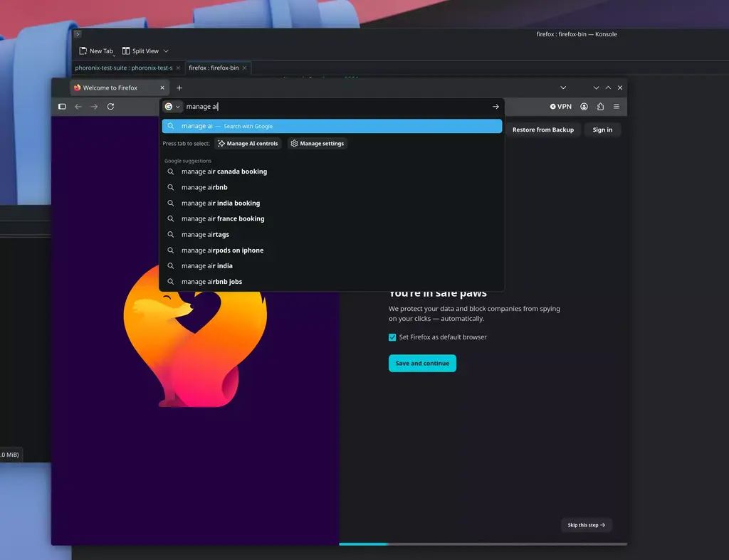729x560 pixels.
Task: Close the firefox-bin Konsole tab
Action: [245, 68]
